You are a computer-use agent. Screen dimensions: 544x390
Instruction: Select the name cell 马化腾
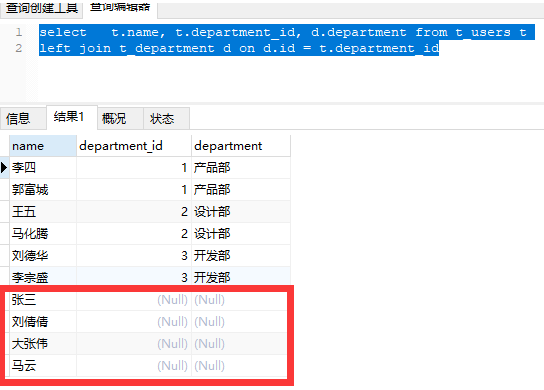coord(43,234)
